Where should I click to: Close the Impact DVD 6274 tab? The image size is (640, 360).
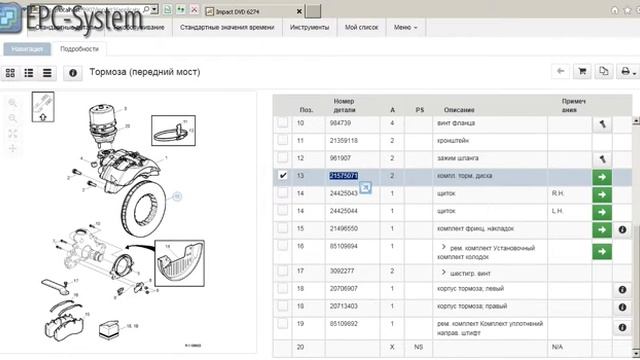(299, 11)
